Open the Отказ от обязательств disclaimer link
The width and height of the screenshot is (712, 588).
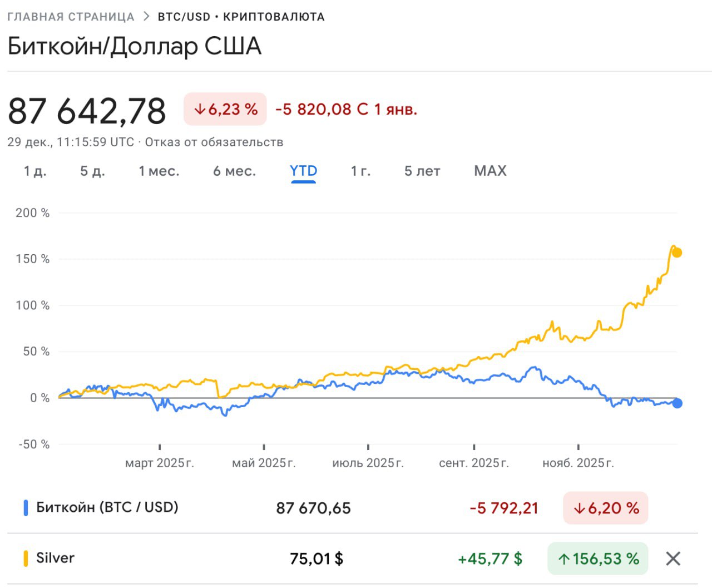tap(214, 142)
